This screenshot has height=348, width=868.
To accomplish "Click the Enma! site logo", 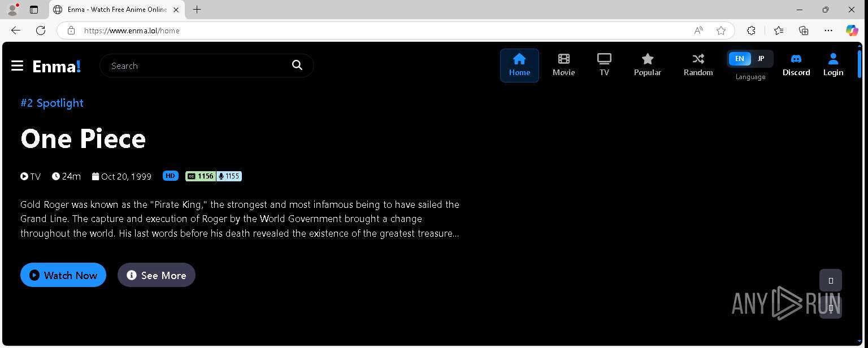I will coord(57,66).
